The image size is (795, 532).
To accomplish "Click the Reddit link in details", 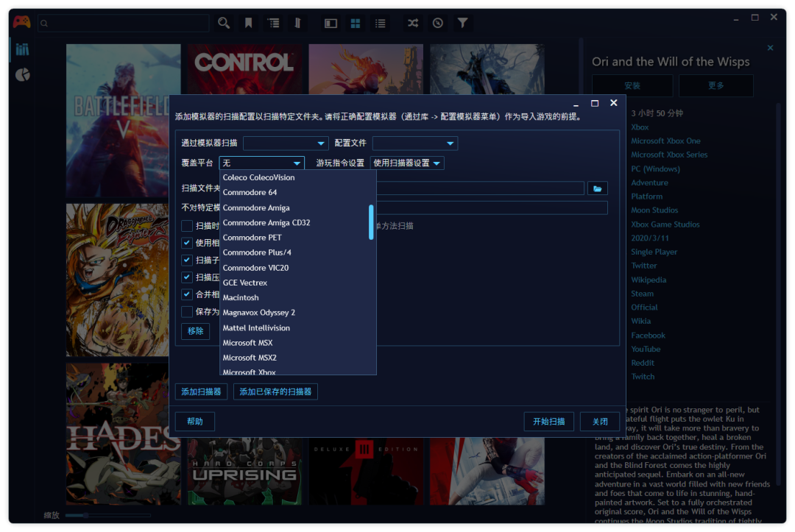I will (x=643, y=363).
